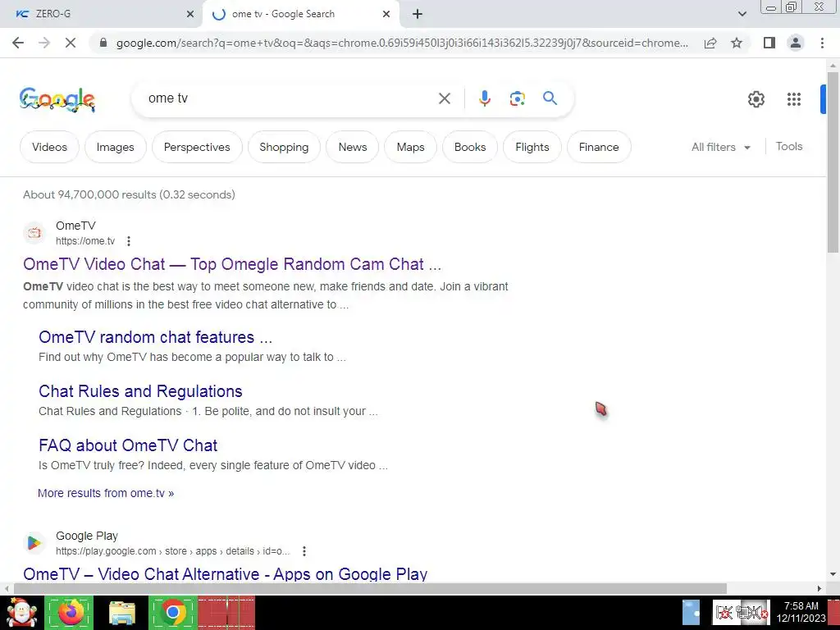Click the About 94,700,000 results text
This screenshot has width=840, height=630.
[129, 194]
